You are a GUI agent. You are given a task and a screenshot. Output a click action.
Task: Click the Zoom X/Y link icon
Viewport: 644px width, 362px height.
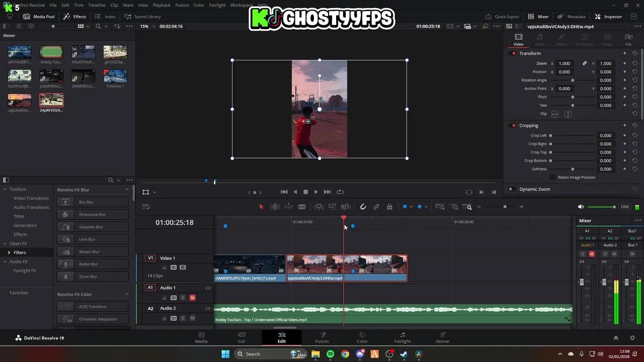click(585, 63)
